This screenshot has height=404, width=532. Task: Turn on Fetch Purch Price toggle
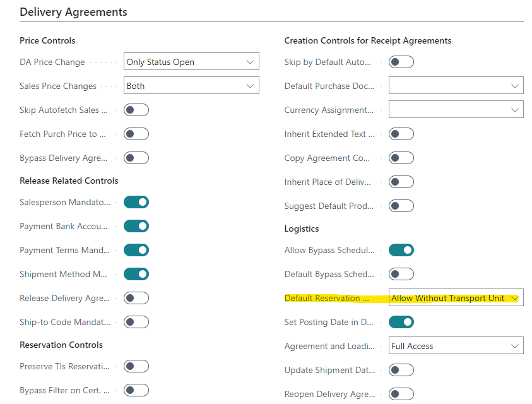(136, 134)
